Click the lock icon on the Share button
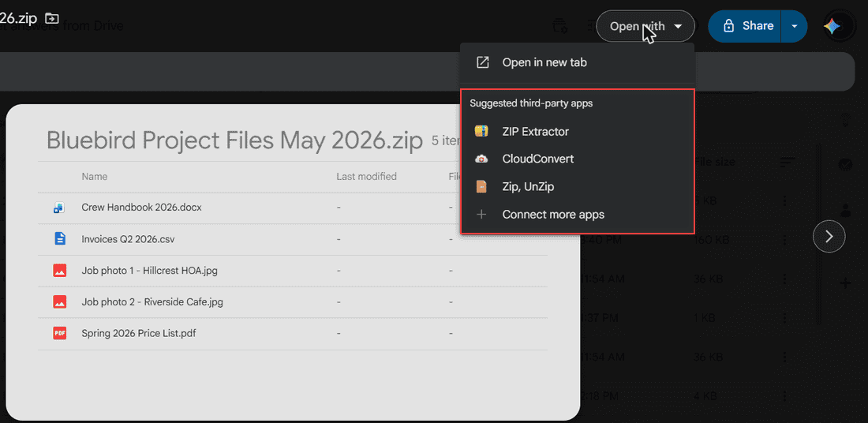This screenshot has height=423, width=868. pyautogui.click(x=728, y=26)
